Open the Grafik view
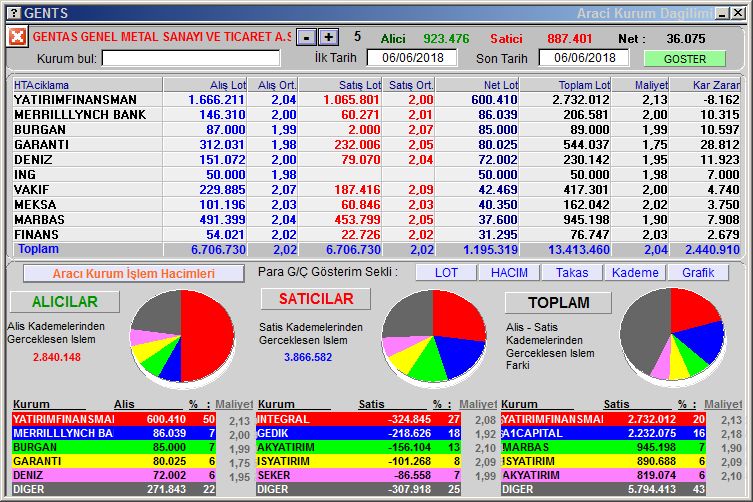Screen dimensions: 753x502 (698, 272)
